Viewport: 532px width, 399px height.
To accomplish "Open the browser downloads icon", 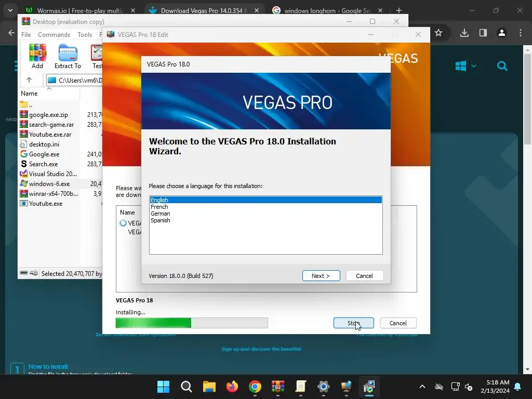I will 464,33.
